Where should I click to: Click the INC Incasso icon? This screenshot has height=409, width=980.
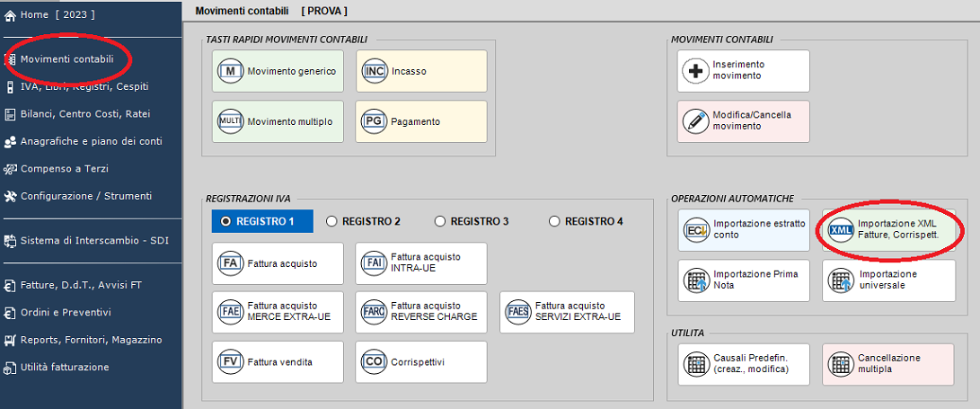pyautogui.click(x=374, y=71)
